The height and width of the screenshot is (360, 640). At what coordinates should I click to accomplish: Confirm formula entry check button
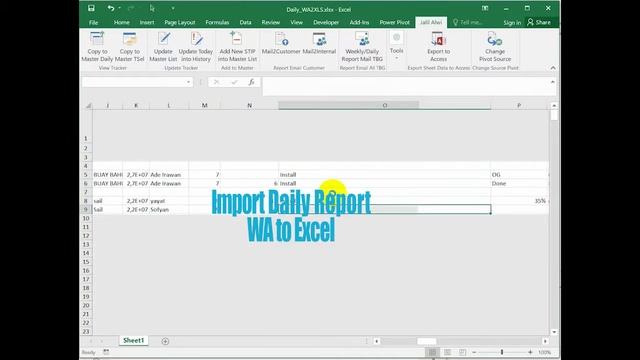[x=234, y=82]
